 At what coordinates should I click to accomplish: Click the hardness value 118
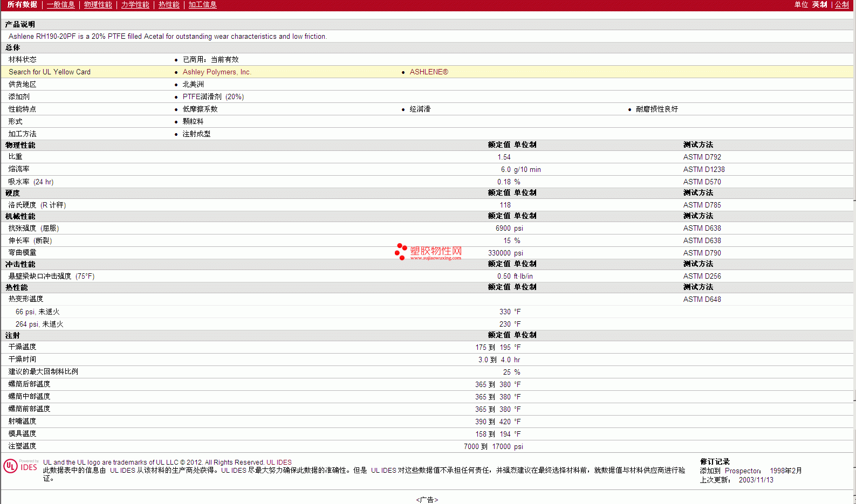pos(505,205)
